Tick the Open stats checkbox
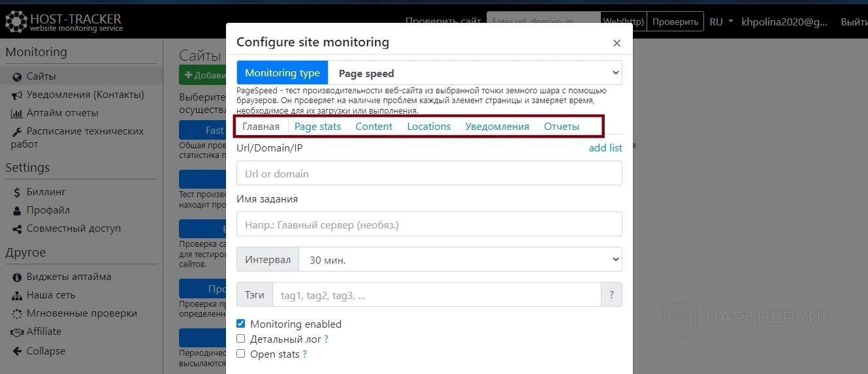 241,354
